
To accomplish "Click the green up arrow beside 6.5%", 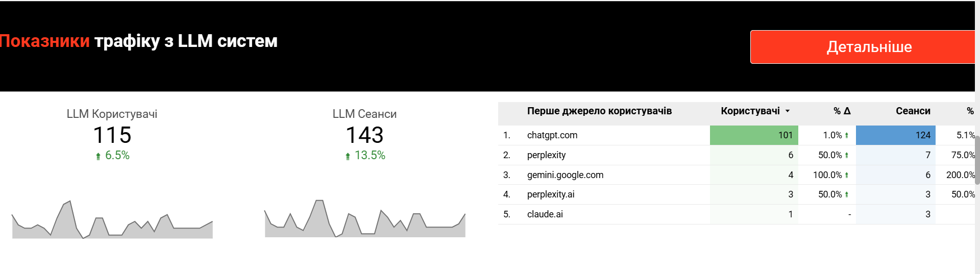I will pos(98,156).
